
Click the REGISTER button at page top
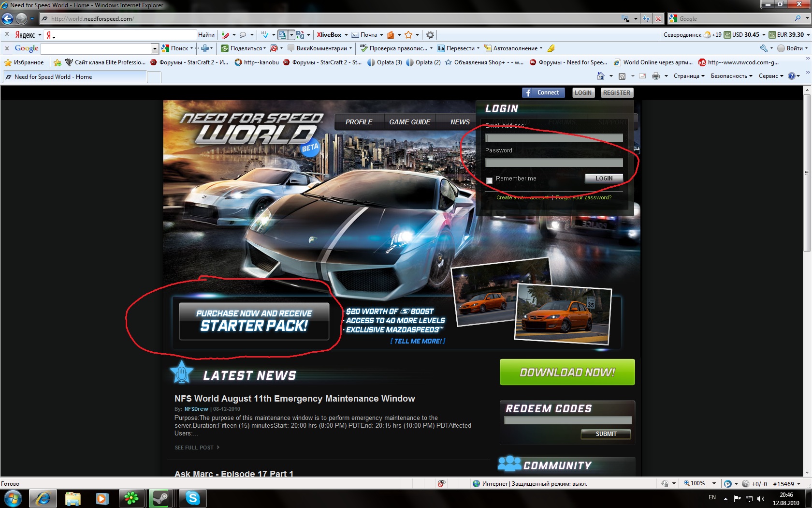617,93
